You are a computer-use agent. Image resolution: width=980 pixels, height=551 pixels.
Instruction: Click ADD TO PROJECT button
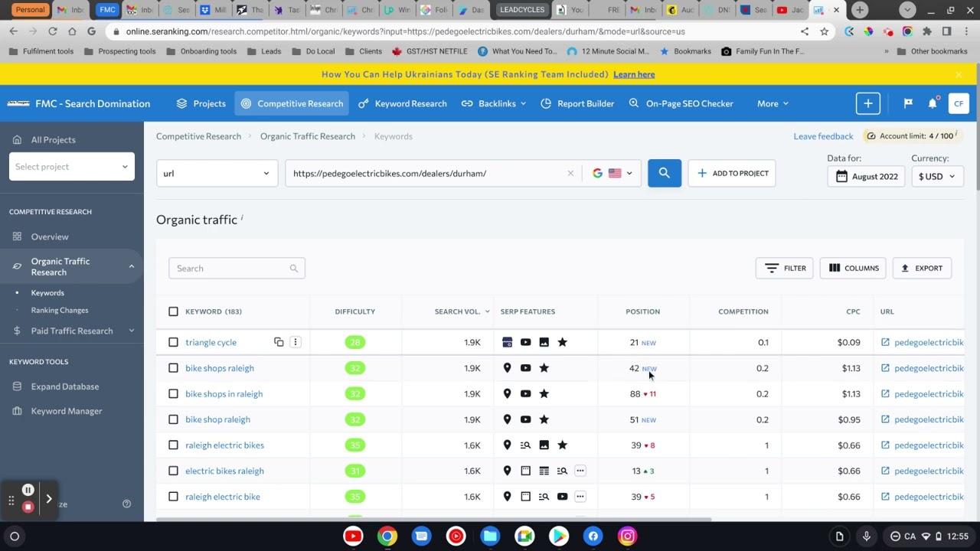click(732, 173)
